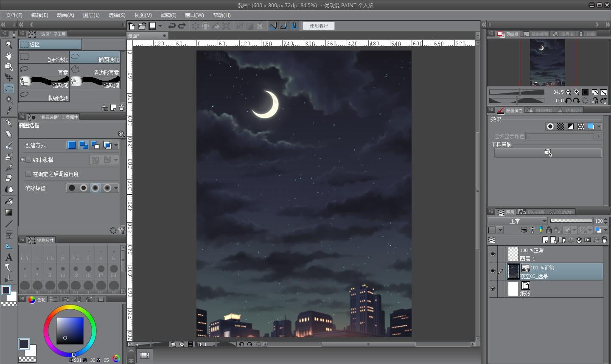The height and width of the screenshot is (364, 611).
Task: Open the 滤镜(I) menu
Action: pos(168,15)
